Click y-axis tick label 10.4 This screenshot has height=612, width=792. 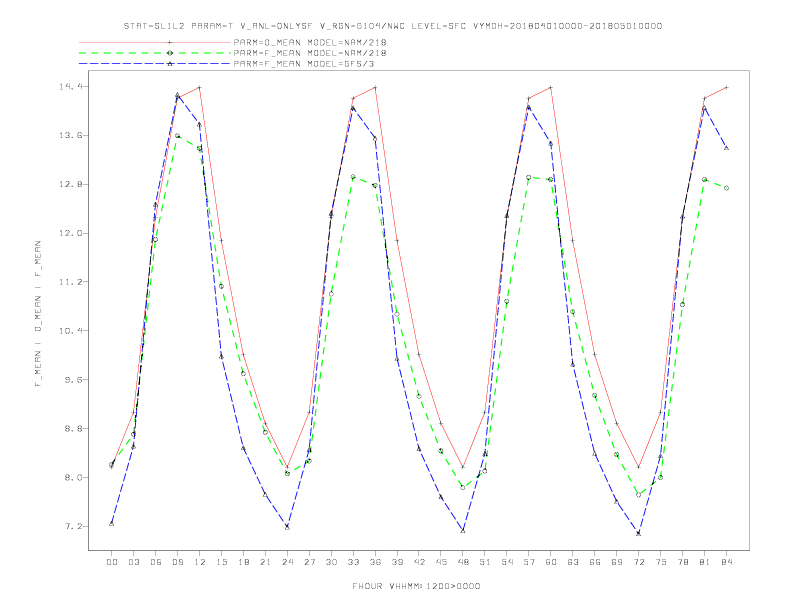click(70, 331)
